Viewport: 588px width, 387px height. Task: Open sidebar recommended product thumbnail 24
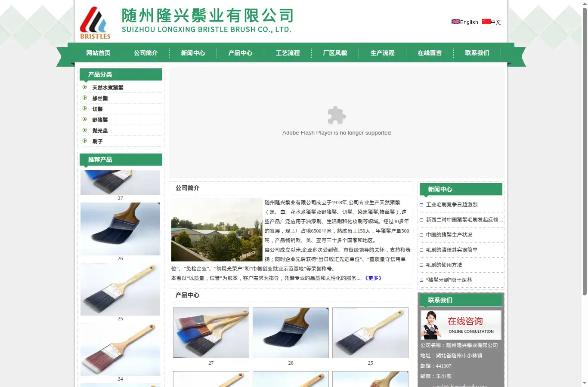(x=120, y=350)
